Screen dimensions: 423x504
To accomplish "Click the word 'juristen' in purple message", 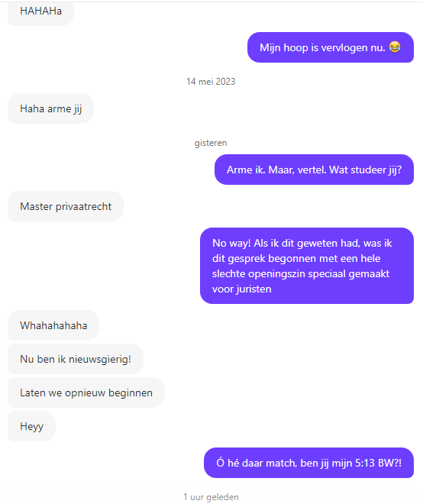I will coord(253,289).
